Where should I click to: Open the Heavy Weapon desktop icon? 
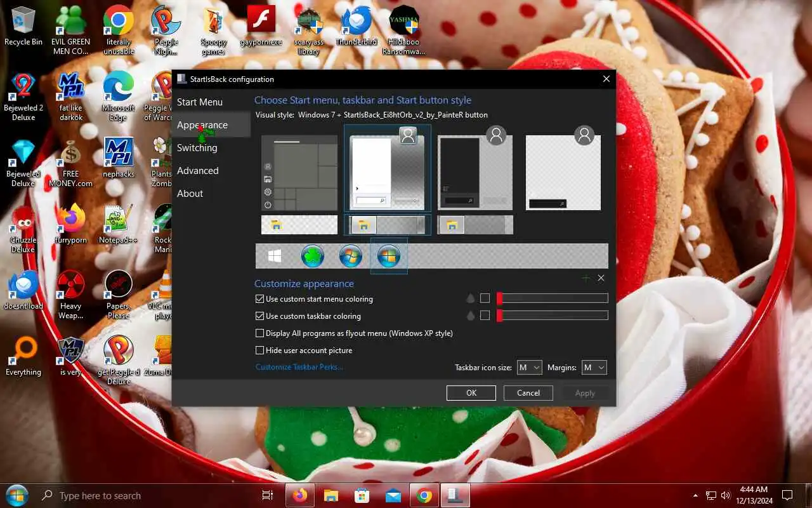(x=71, y=295)
